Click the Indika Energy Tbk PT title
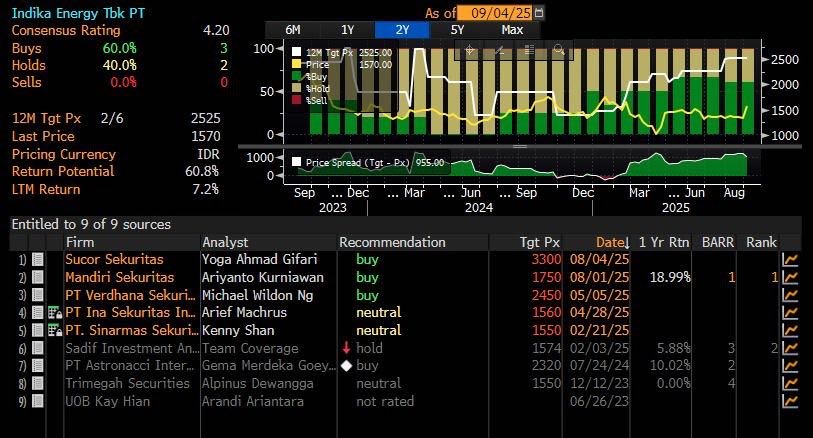 point(78,13)
